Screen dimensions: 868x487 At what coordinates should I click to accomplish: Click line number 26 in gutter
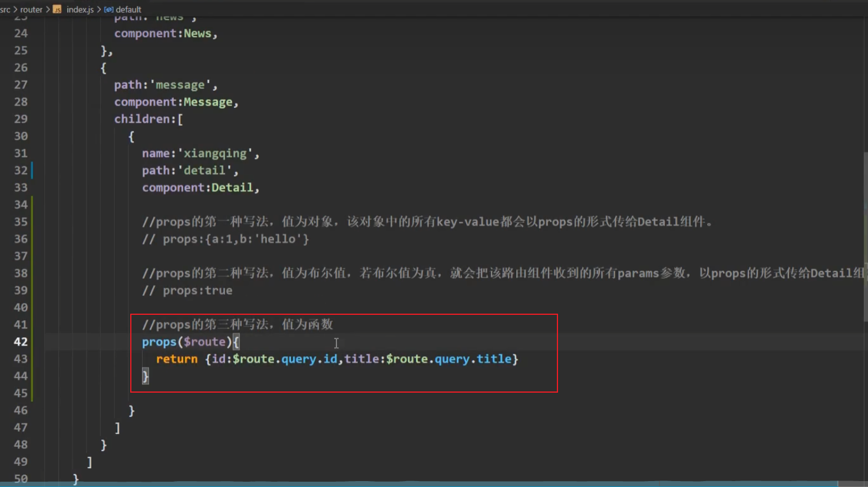(x=21, y=68)
